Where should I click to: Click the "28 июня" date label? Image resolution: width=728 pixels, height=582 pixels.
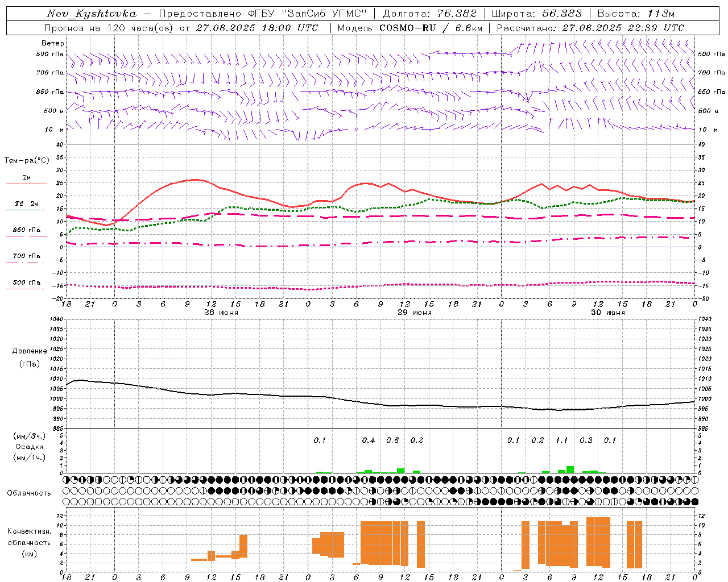coord(221,313)
